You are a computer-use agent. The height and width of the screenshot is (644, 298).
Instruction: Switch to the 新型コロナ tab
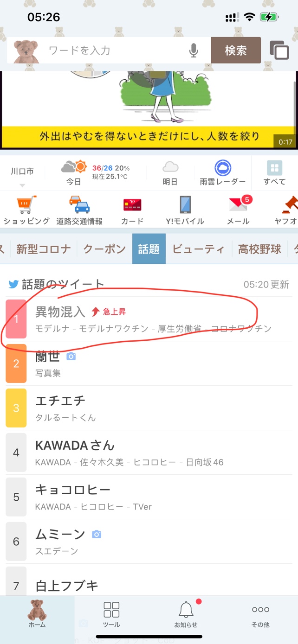(x=44, y=249)
